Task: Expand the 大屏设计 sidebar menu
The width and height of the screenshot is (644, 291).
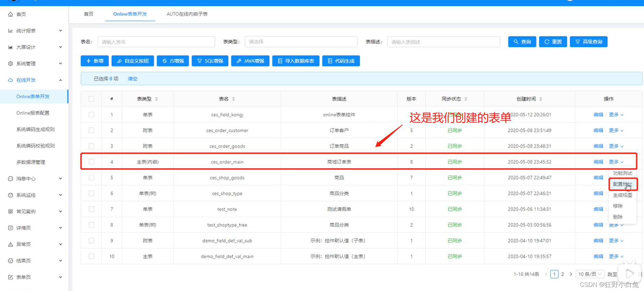Action: tap(61, 47)
